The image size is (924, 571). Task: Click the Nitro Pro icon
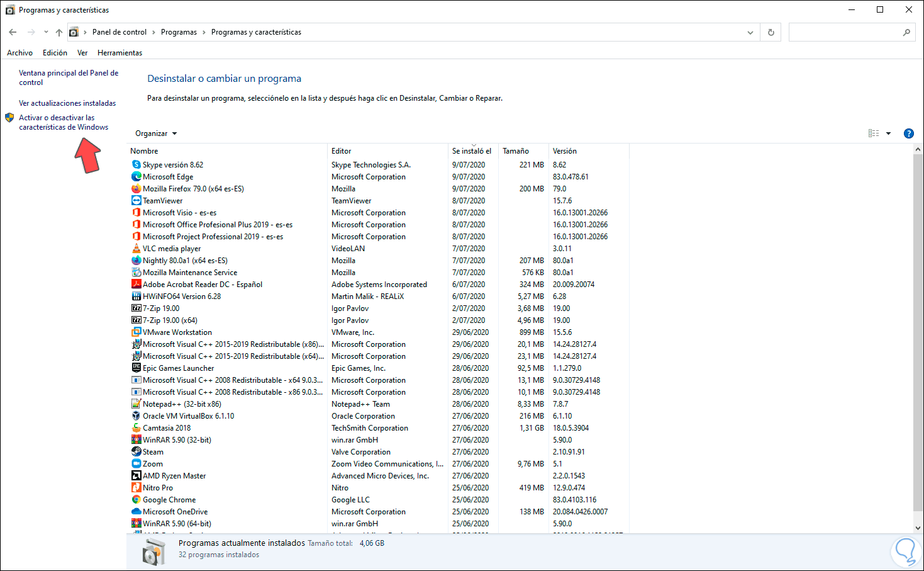136,488
